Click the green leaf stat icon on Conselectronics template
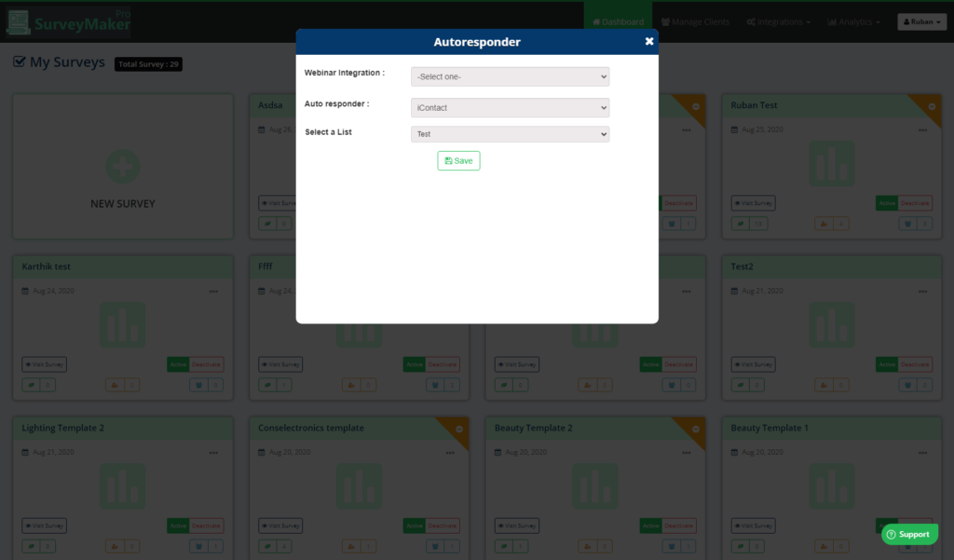The height and width of the screenshot is (560, 954). click(x=267, y=546)
